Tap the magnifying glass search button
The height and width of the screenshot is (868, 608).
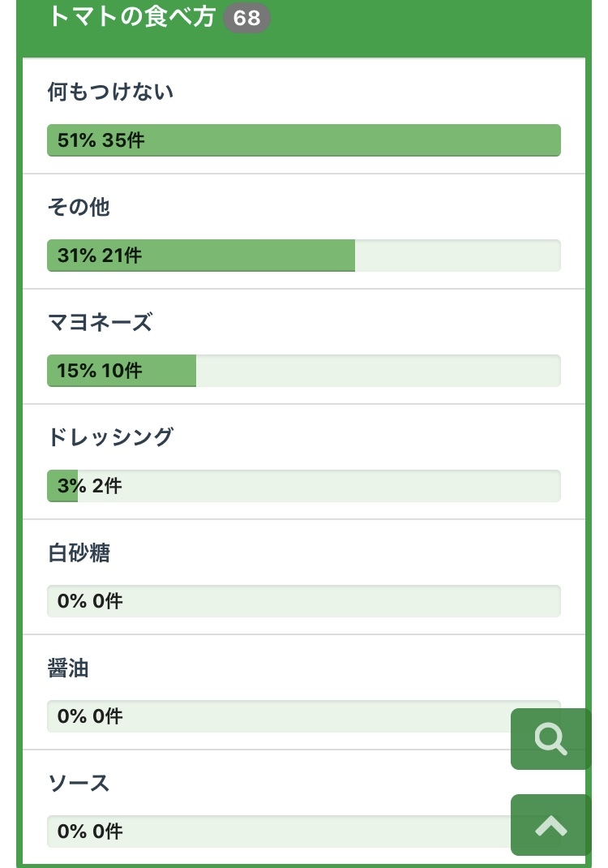550,739
